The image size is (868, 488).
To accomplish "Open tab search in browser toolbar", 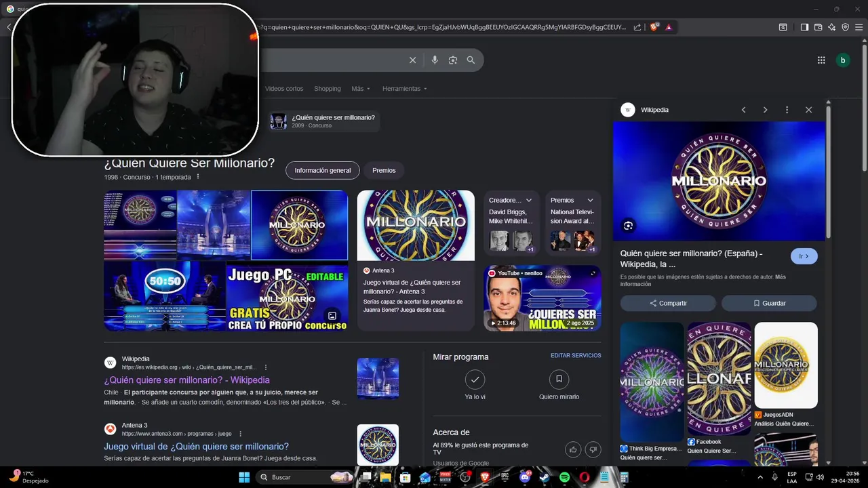I will pos(783,27).
